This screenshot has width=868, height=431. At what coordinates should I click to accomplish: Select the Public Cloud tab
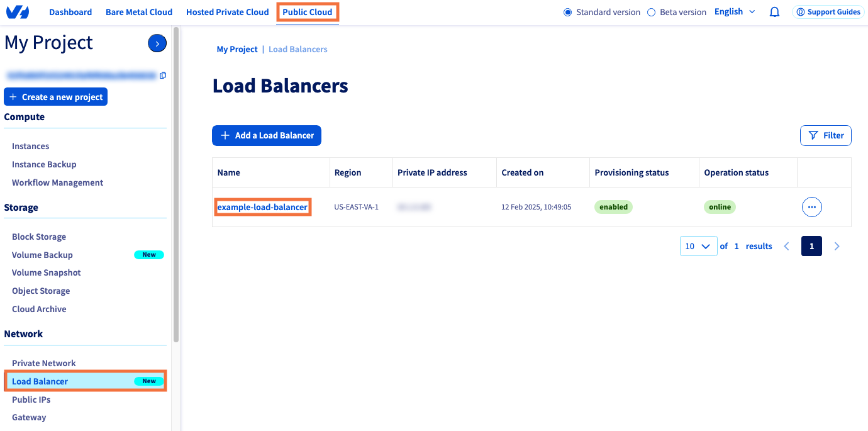coord(308,12)
